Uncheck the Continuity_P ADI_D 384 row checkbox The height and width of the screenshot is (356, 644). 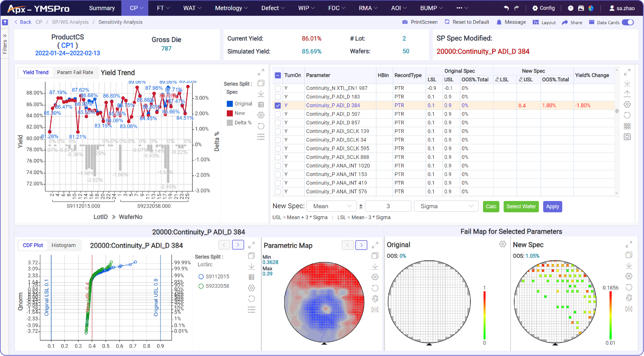277,105
